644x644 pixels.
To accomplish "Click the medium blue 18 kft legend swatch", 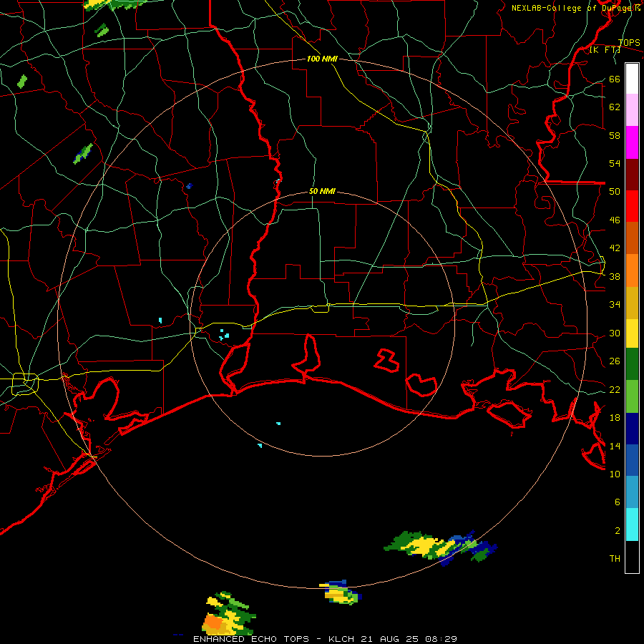I will point(632,460).
